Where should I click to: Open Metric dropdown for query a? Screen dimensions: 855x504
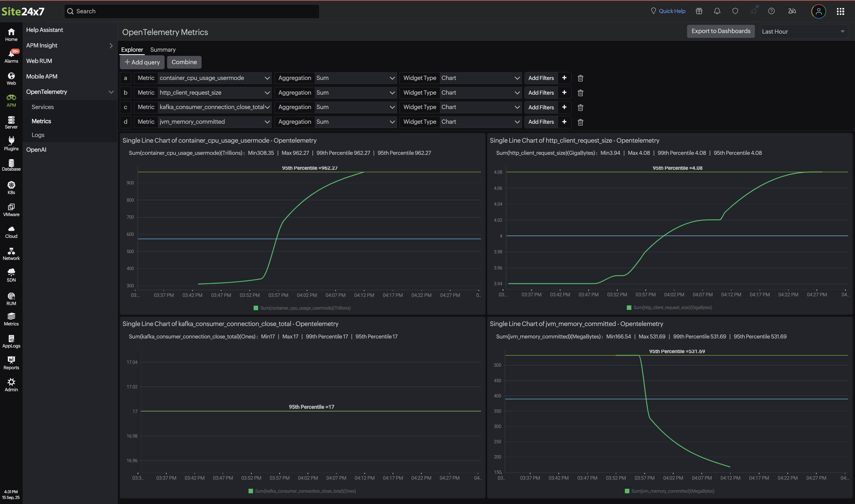point(214,78)
